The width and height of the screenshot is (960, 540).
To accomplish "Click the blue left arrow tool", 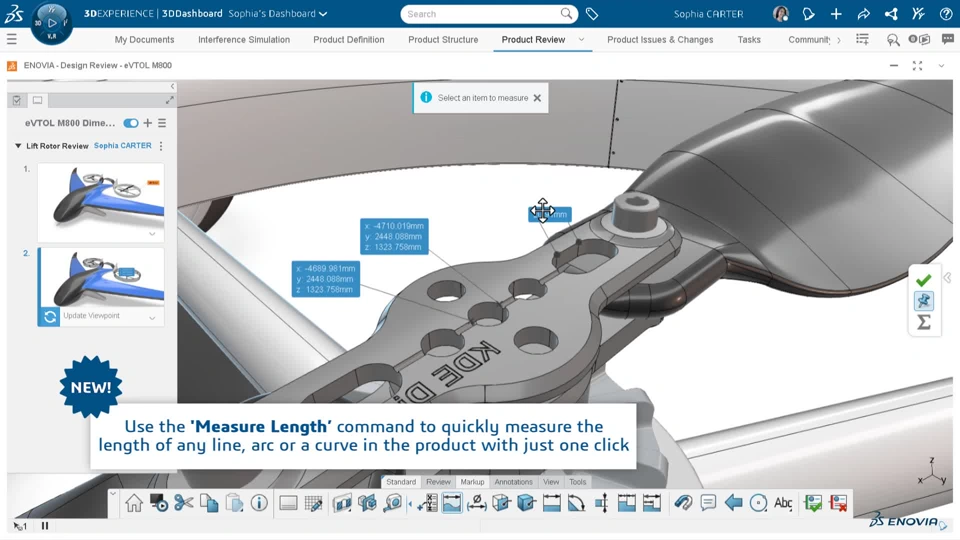I will point(733,503).
